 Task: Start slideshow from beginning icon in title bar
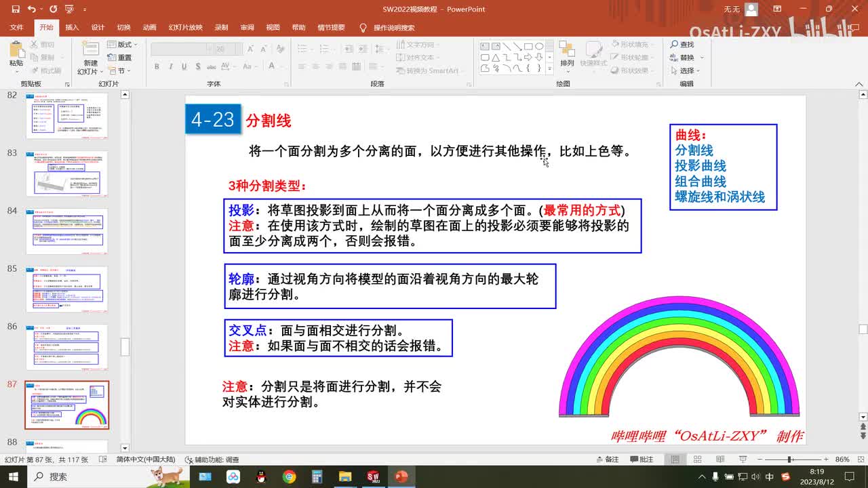tap(69, 9)
